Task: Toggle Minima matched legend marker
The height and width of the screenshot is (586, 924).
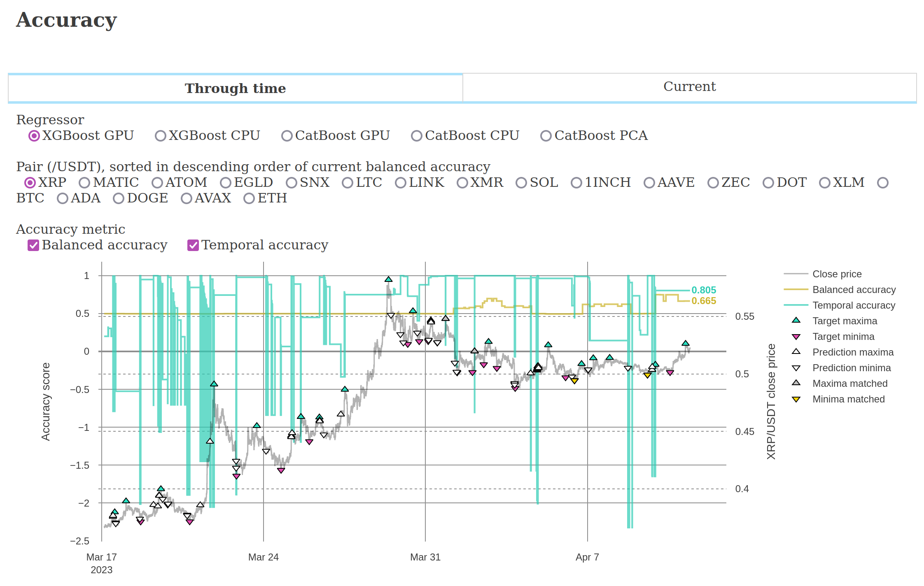Action: [796, 399]
